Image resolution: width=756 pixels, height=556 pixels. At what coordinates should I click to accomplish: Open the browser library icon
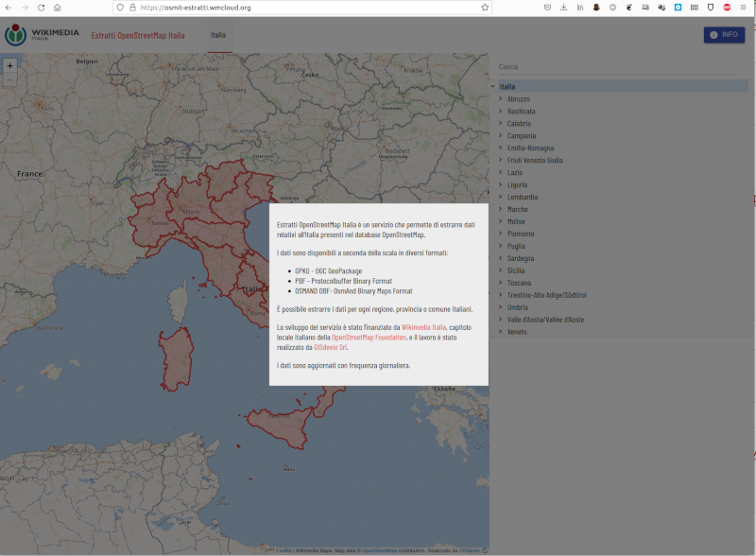580,8
